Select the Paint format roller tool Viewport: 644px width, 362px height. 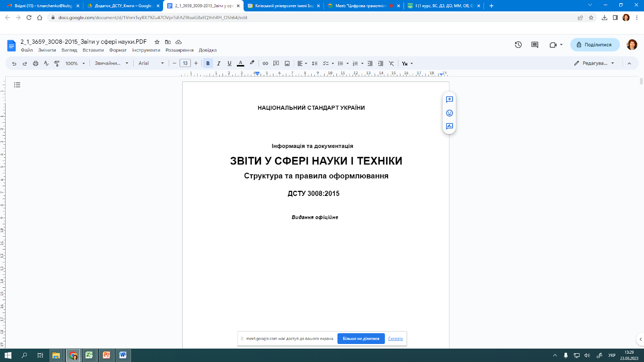tap(57, 63)
